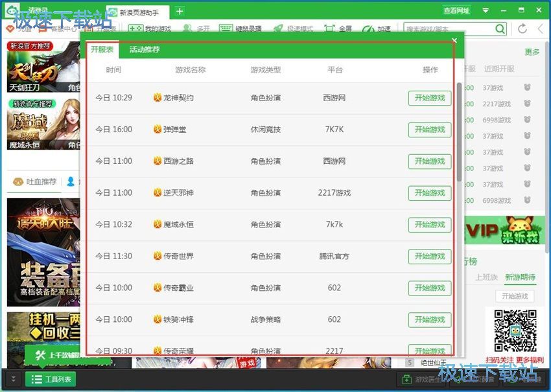Screen dimensions: 551x392
Task: Click the 查看网址 button
Action: [x=457, y=10]
